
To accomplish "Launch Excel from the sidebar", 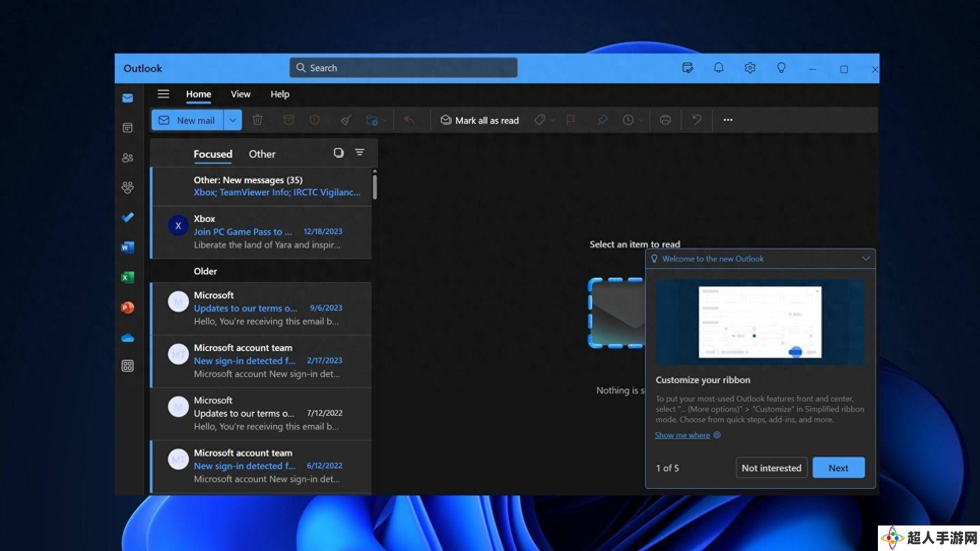I will (x=128, y=277).
